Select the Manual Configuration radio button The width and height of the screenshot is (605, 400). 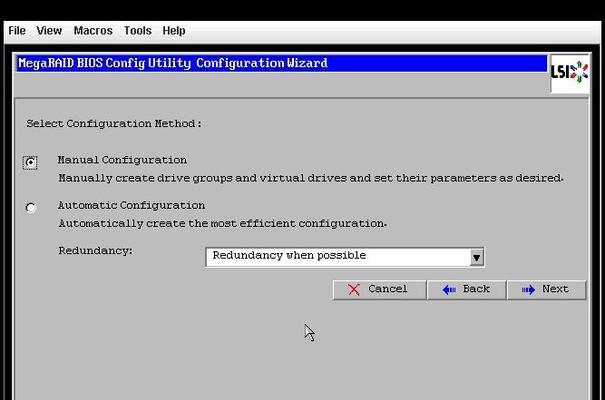[x=30, y=162]
